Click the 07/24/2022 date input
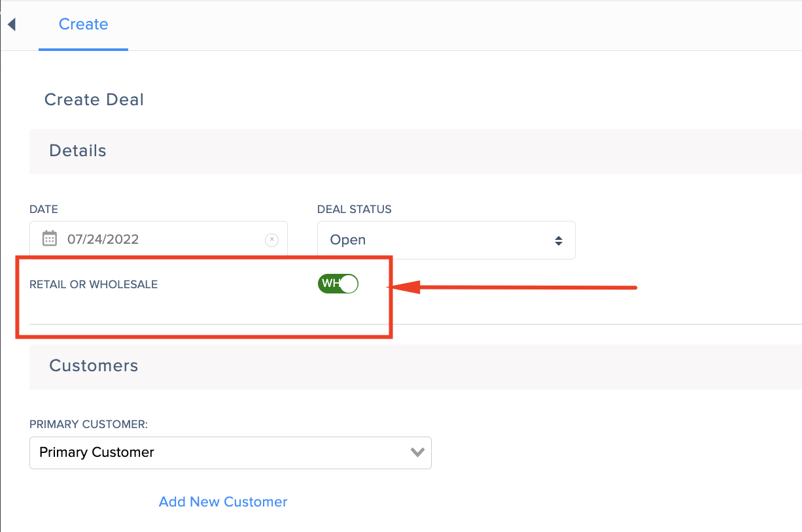 click(158, 239)
